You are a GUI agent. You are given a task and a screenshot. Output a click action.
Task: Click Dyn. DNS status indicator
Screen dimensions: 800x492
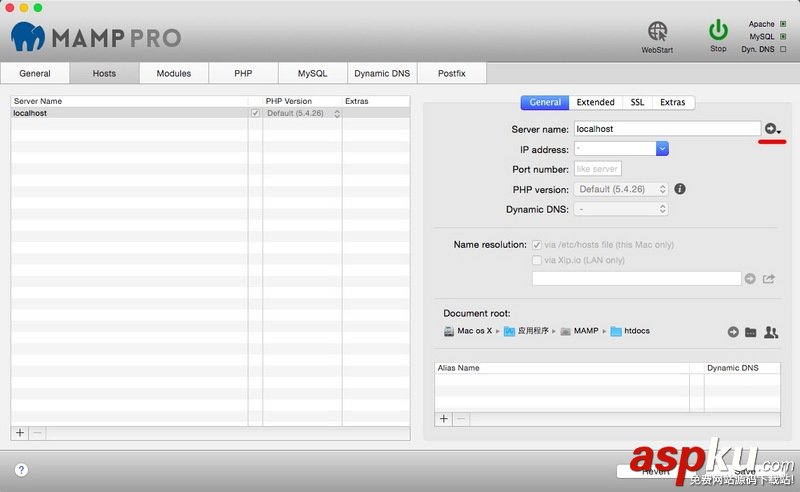[x=783, y=49]
